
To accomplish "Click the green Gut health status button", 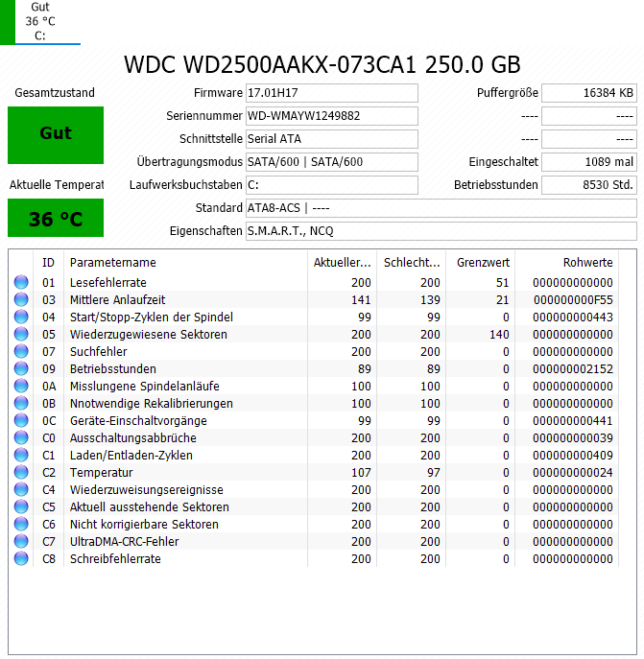I will click(56, 135).
